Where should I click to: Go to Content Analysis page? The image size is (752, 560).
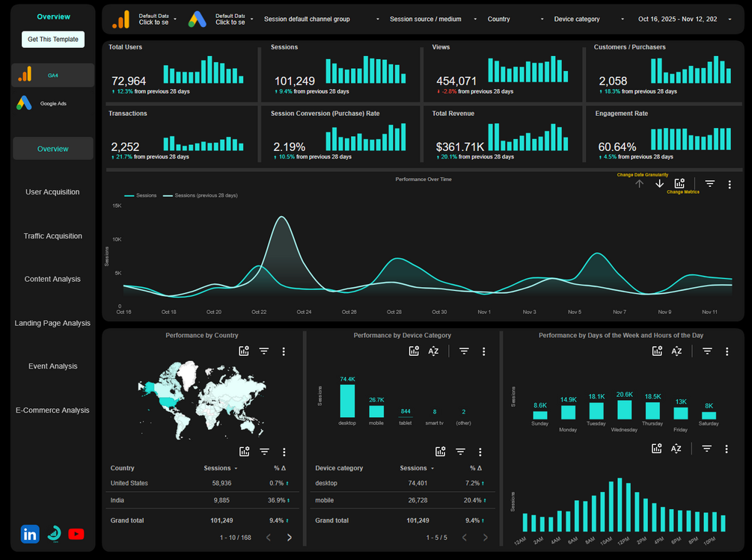[53, 279]
